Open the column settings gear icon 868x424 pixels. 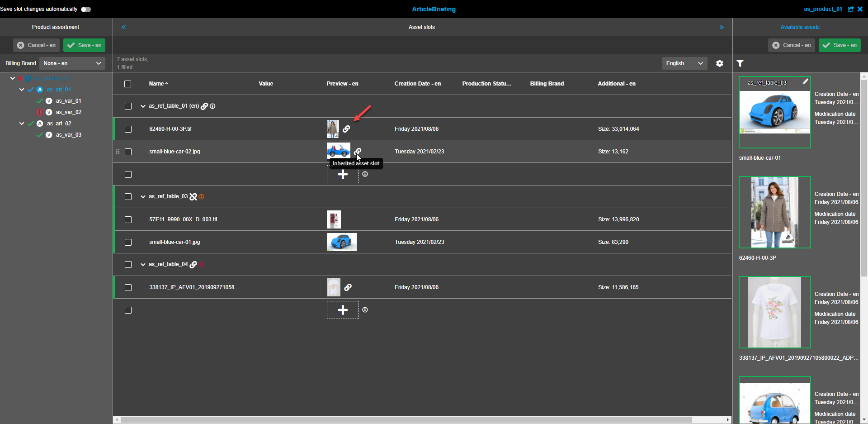719,63
